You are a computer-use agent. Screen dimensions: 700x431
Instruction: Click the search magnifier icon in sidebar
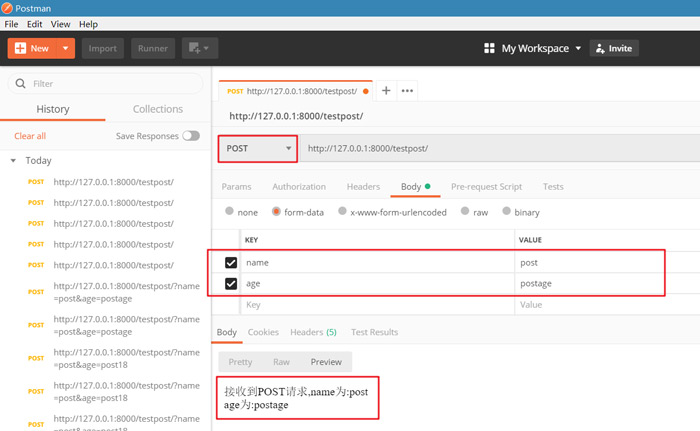[x=21, y=84]
